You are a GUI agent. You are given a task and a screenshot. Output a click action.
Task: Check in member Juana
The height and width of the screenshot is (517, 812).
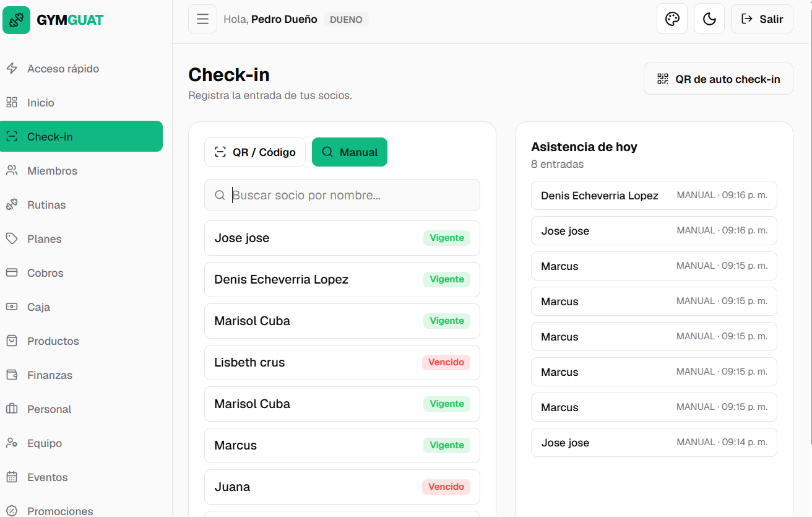(x=342, y=487)
